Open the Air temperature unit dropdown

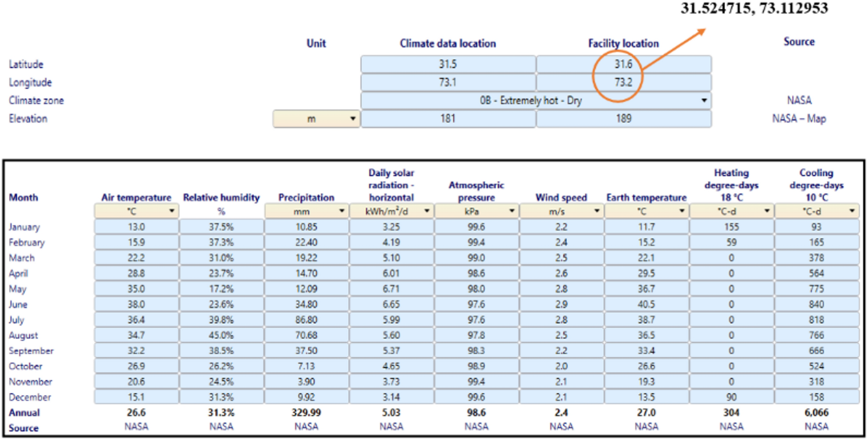point(136,211)
